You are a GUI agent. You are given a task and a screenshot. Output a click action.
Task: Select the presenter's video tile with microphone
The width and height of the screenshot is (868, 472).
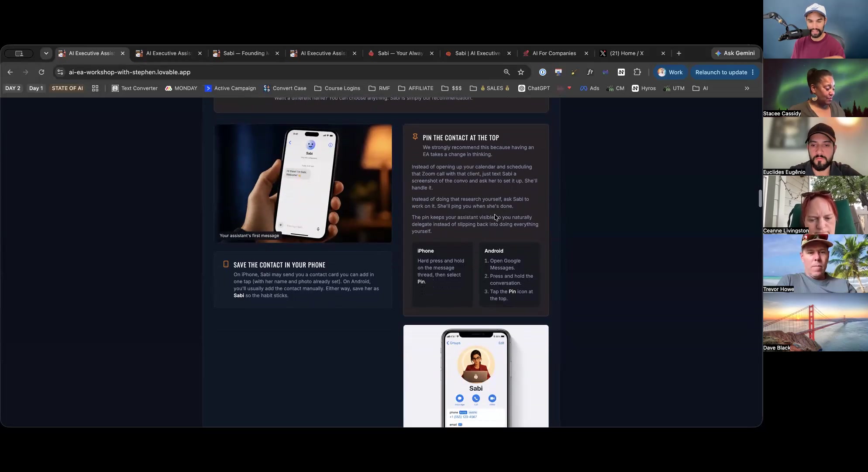[816, 29]
